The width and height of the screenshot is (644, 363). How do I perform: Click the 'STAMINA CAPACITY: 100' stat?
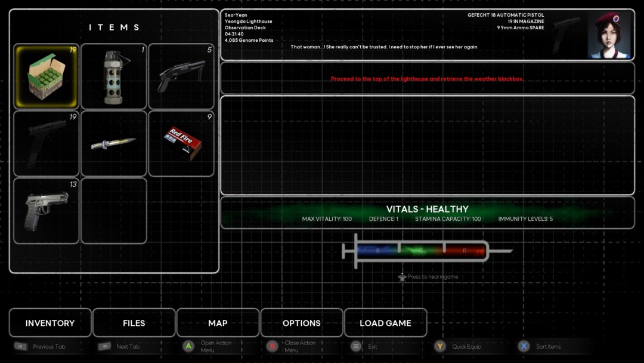pyautogui.click(x=448, y=219)
